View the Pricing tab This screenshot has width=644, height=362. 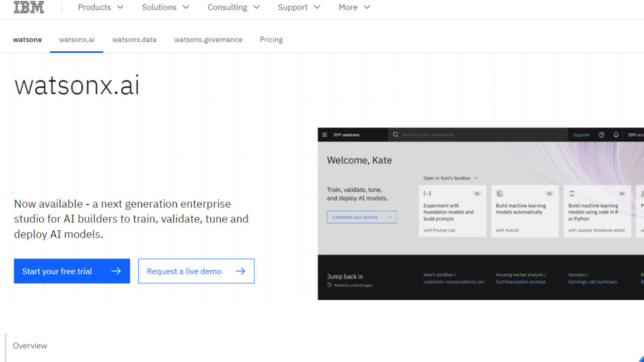[271, 40]
